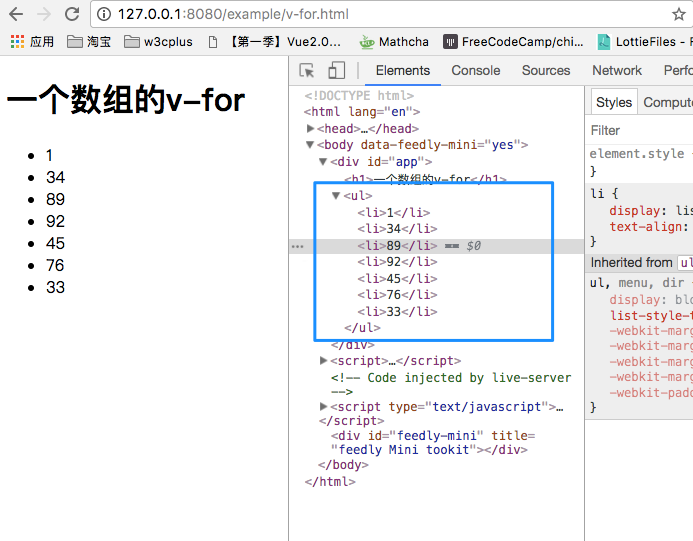Image resolution: width=693 pixels, height=541 pixels.
Task: Click the Styles Filter input field
Action: (x=641, y=130)
